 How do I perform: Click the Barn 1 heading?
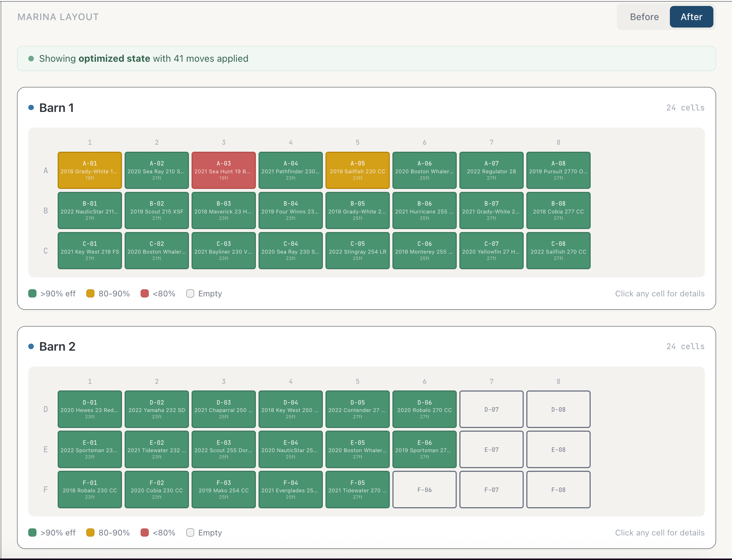point(57,108)
